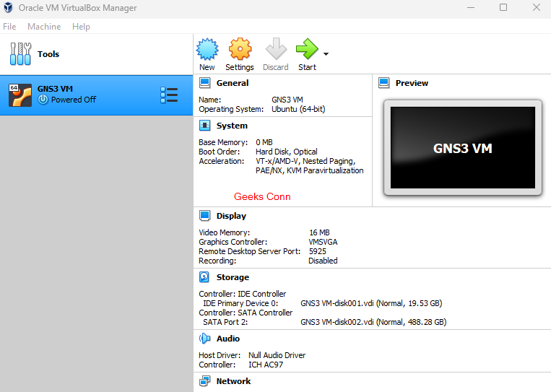Click the GNS3 VM preview thumbnail

coord(463,148)
